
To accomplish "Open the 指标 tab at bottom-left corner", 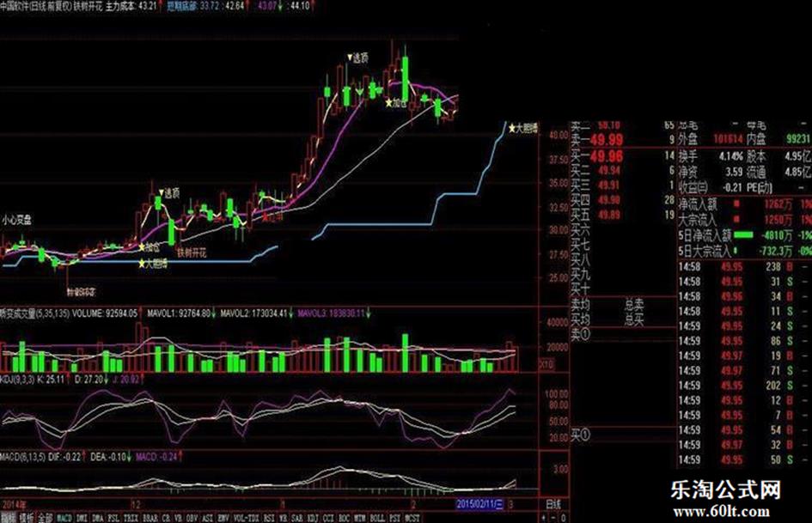I will (9, 517).
